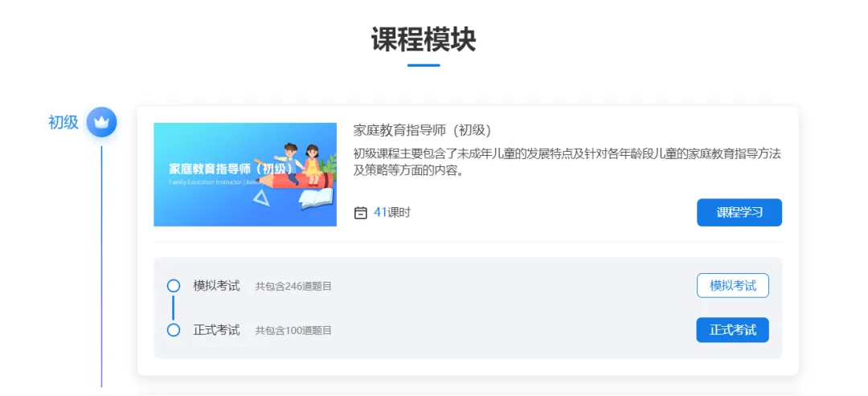Open the 课程学习 blue button
Screen dimensions: 868x396
coord(739,212)
